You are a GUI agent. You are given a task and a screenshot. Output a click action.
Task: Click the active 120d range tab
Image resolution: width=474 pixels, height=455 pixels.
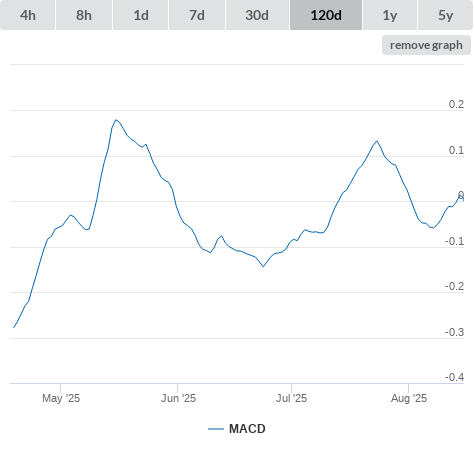pos(326,15)
